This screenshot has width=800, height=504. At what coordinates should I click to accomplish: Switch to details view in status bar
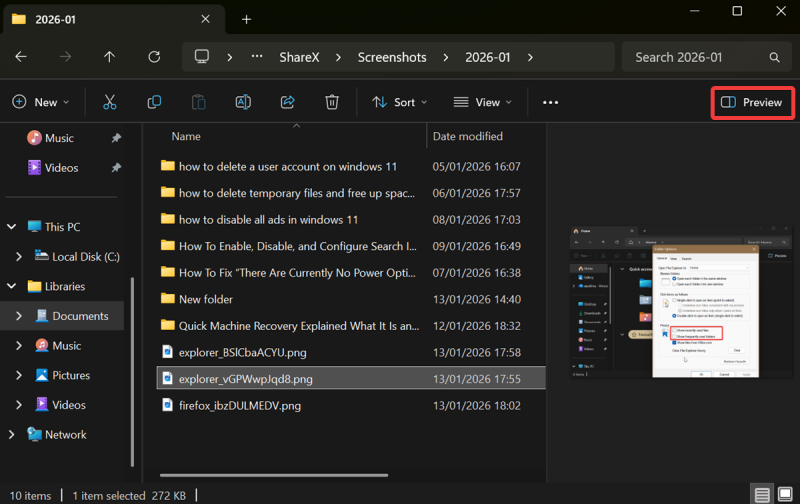point(763,495)
